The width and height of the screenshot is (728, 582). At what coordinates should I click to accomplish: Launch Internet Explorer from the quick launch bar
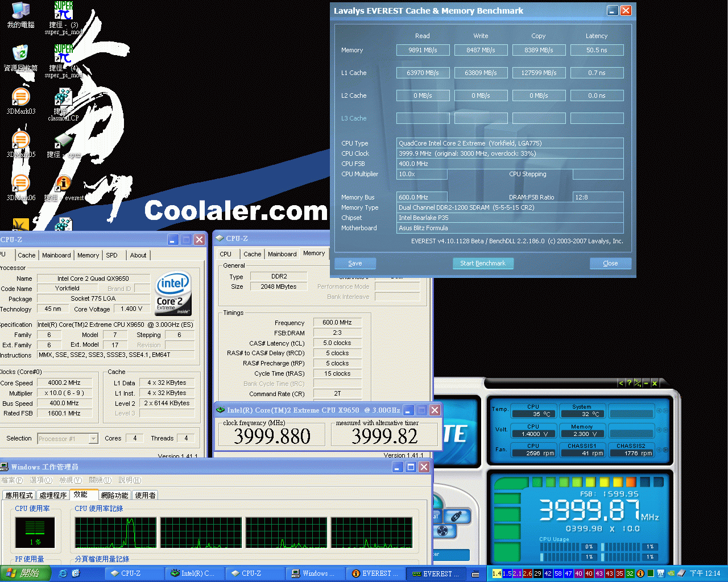point(63,573)
